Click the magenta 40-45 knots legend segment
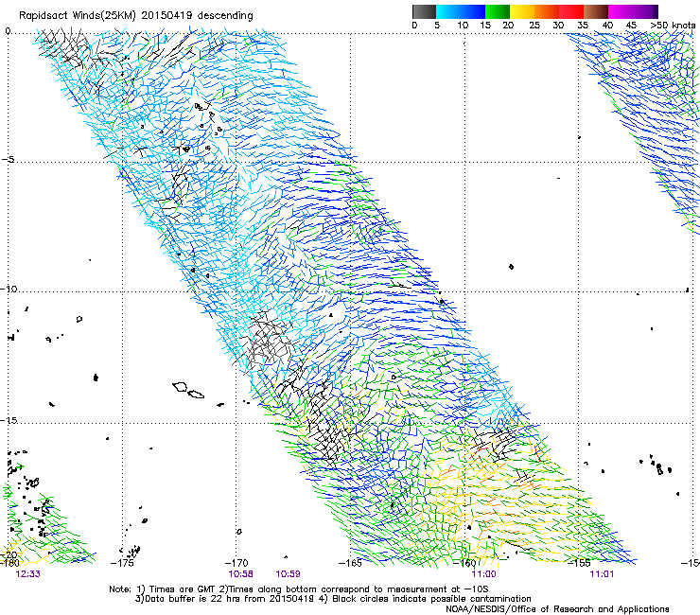This screenshot has height=615, width=700. coord(621,11)
